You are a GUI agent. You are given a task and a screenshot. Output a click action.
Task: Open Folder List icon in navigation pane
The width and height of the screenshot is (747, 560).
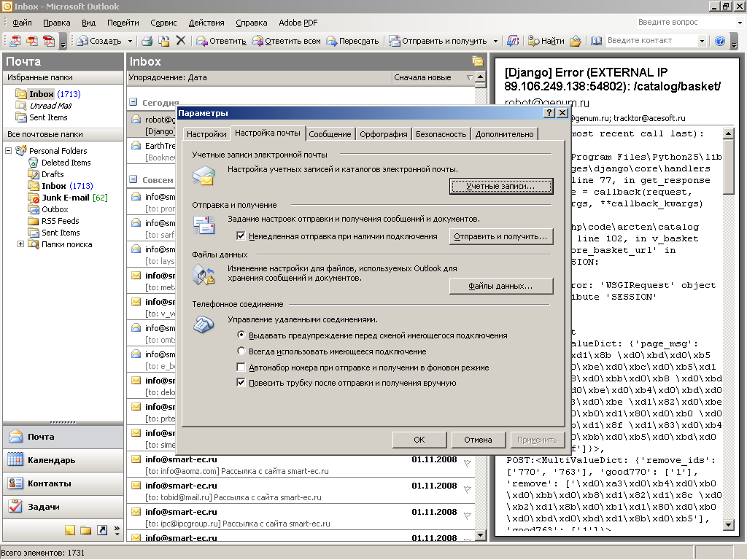86,530
